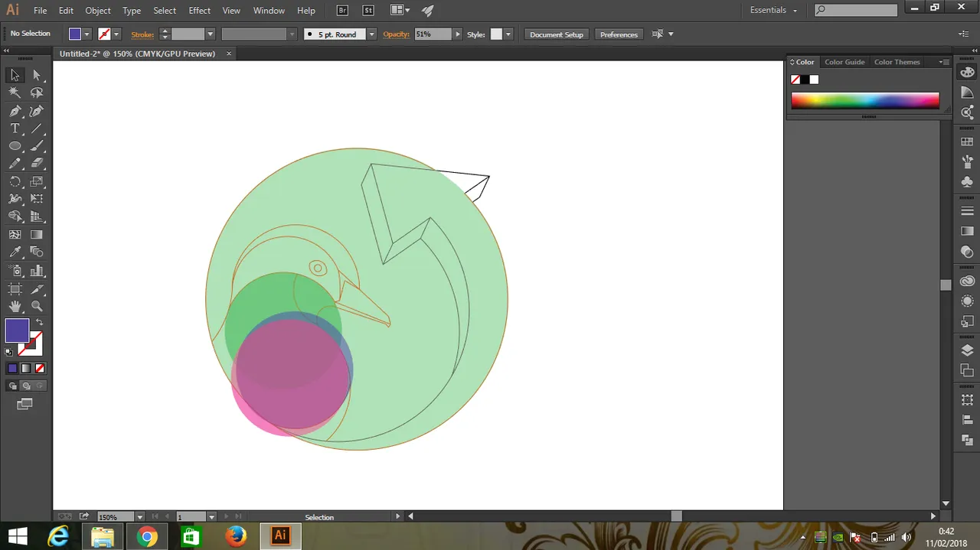The height and width of the screenshot is (550, 980).
Task: Open graphic Style dropdown
Action: pyautogui.click(x=508, y=34)
